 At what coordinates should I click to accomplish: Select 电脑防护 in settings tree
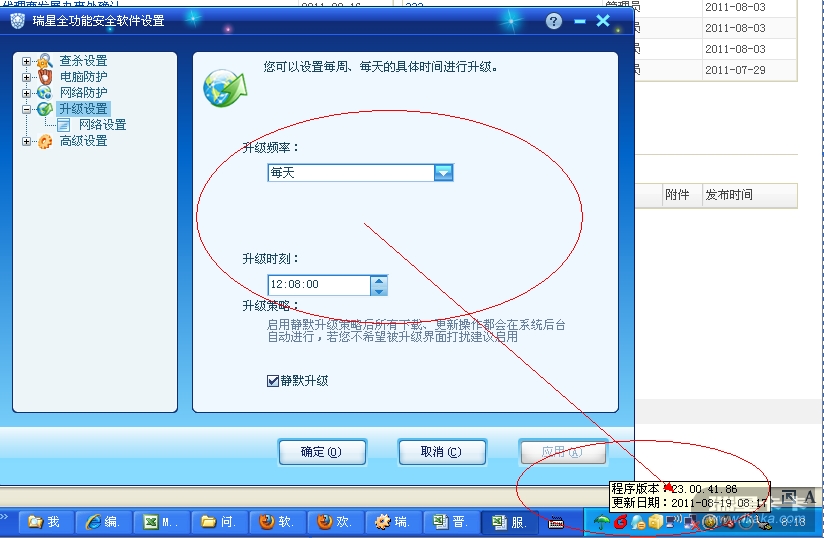pos(83,77)
